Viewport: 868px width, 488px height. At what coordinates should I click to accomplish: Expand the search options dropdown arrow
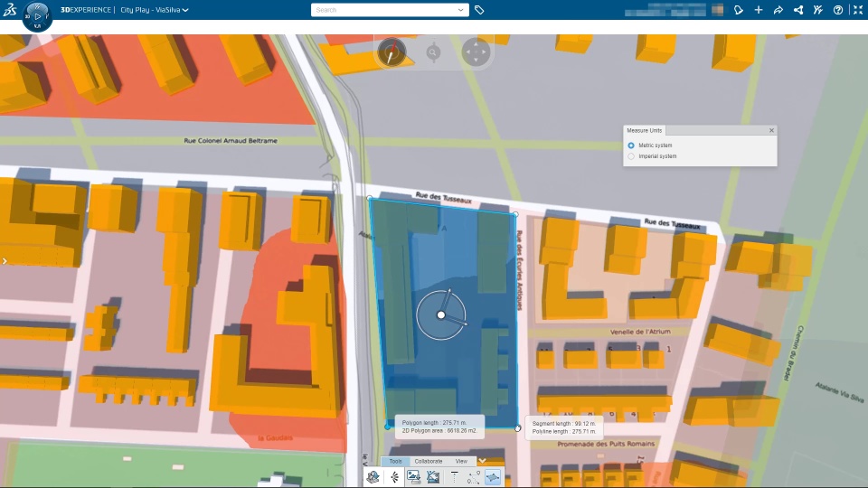[460, 10]
